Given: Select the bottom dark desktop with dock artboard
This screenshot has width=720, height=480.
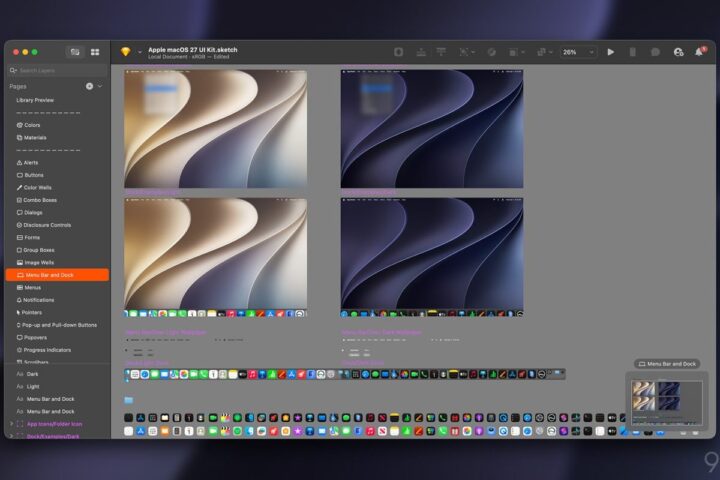Looking at the screenshot, I should click(x=432, y=258).
